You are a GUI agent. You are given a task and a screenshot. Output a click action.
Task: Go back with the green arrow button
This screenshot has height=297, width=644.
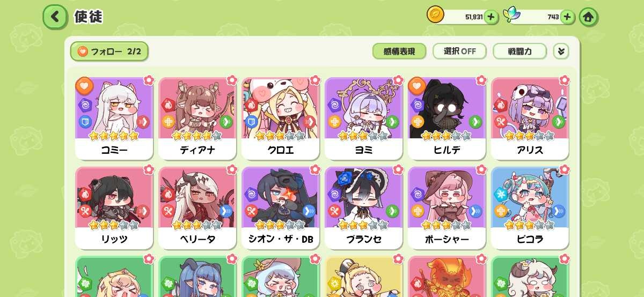[55, 17]
